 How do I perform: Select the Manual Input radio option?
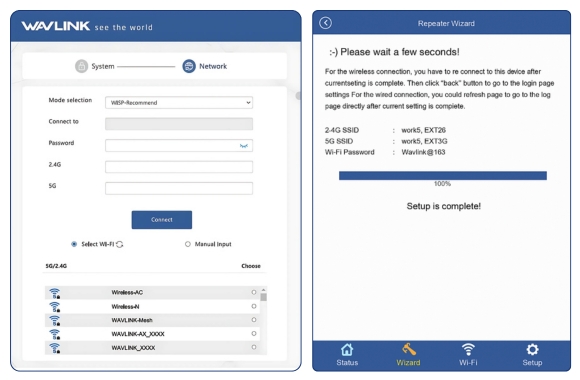click(188, 244)
